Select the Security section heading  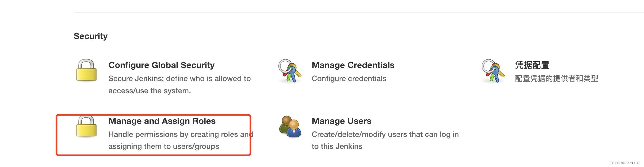pyautogui.click(x=91, y=36)
